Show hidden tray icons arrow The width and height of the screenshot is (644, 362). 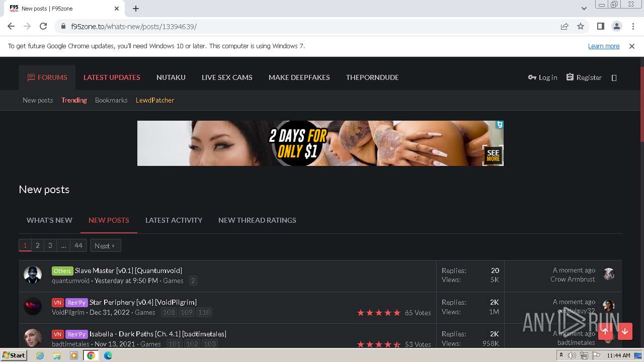[561, 355]
